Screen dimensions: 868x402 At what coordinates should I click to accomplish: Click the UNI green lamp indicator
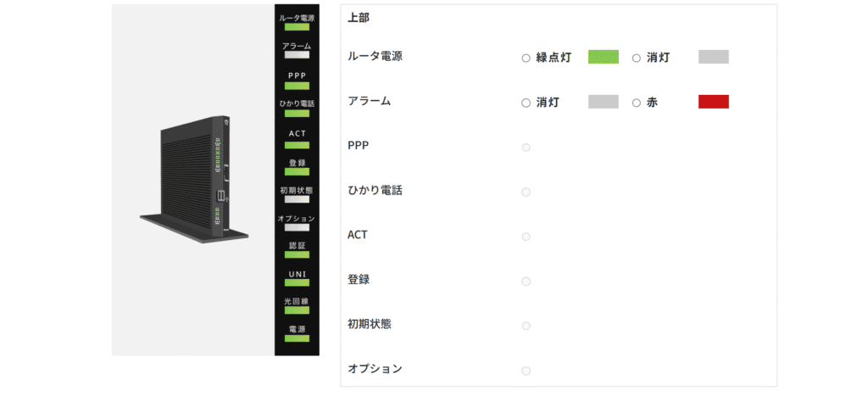(x=297, y=283)
